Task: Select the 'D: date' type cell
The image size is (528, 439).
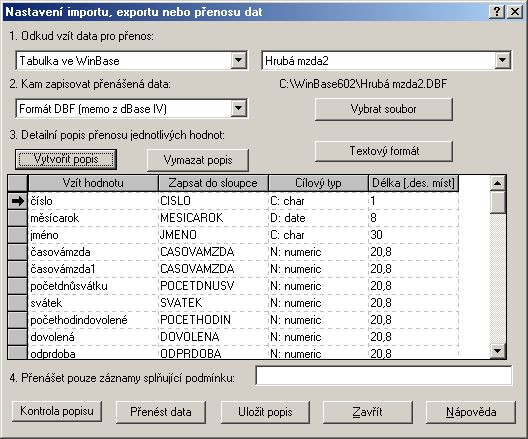Action: (318, 218)
